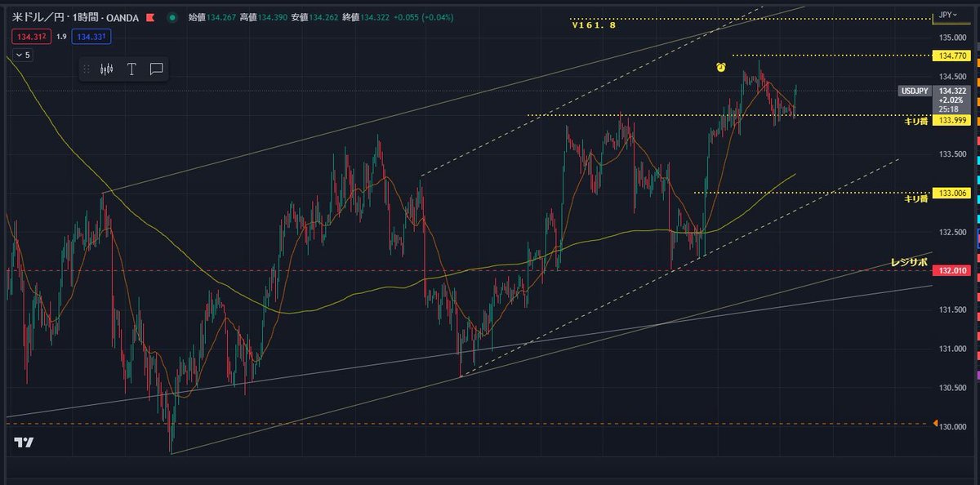Click the spread value 1.9

point(60,36)
